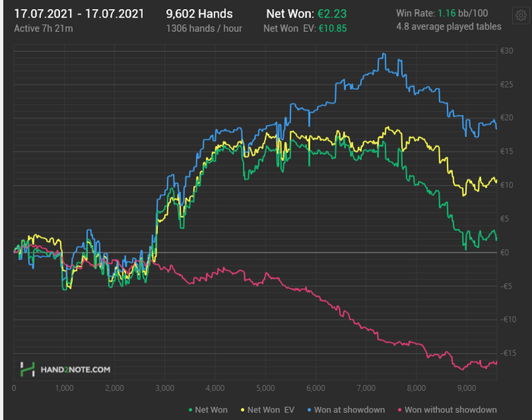Click the €30 y-axis label

(507, 51)
